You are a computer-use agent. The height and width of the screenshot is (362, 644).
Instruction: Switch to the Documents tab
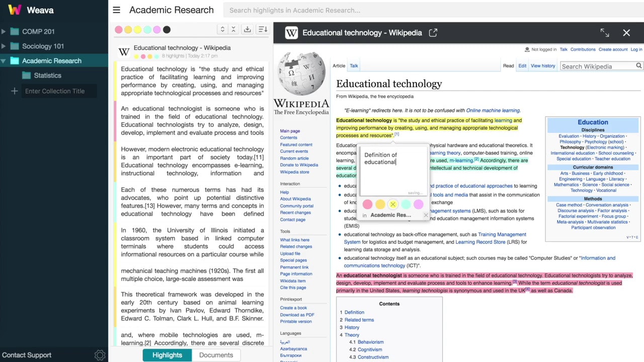pyautogui.click(x=216, y=355)
